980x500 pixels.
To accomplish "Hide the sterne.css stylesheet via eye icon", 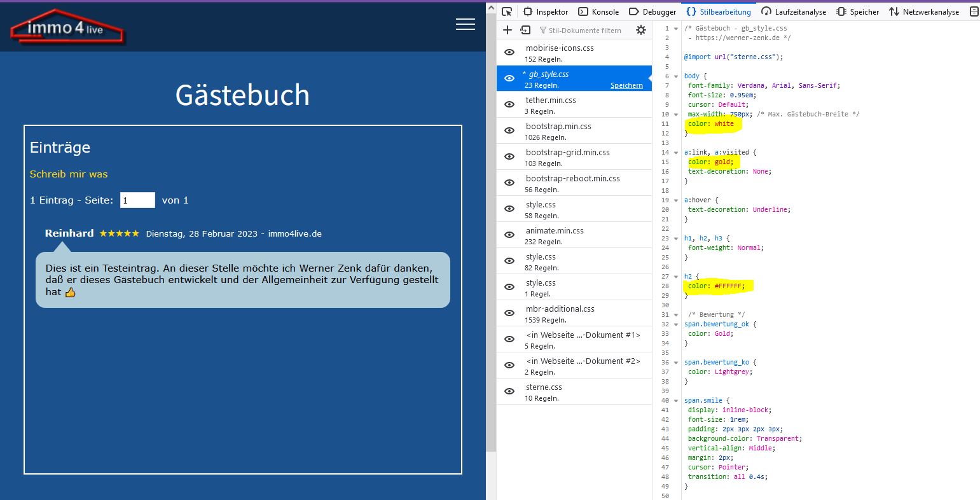I will [x=509, y=391].
